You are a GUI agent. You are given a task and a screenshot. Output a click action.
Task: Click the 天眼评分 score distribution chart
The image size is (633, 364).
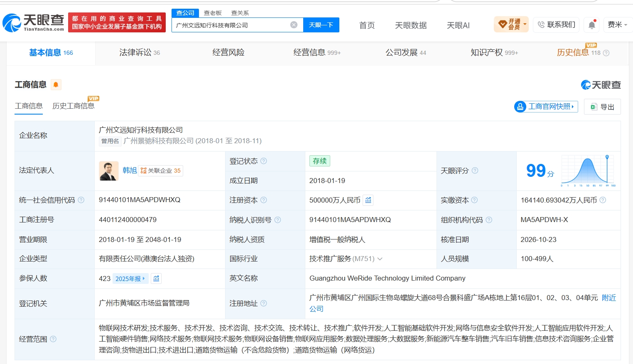pos(588,171)
